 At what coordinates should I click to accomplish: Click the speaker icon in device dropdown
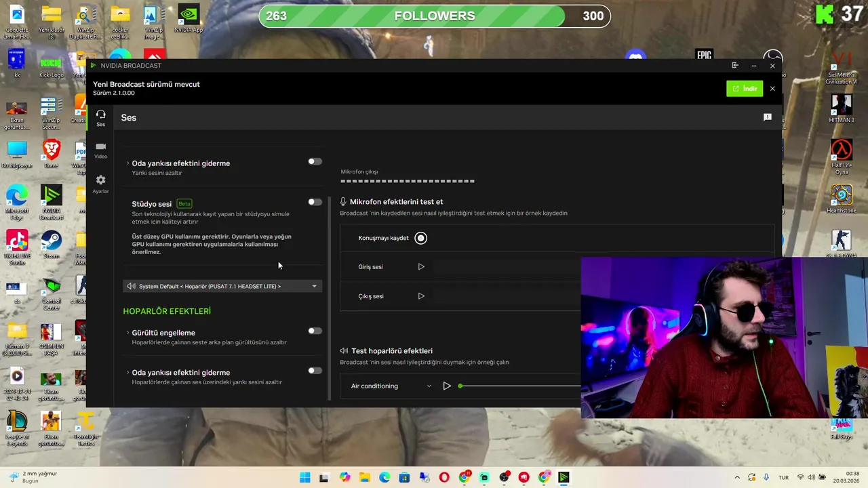131,286
